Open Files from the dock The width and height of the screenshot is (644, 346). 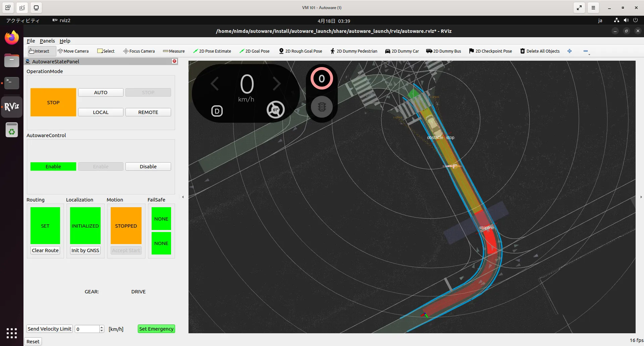coord(12,60)
